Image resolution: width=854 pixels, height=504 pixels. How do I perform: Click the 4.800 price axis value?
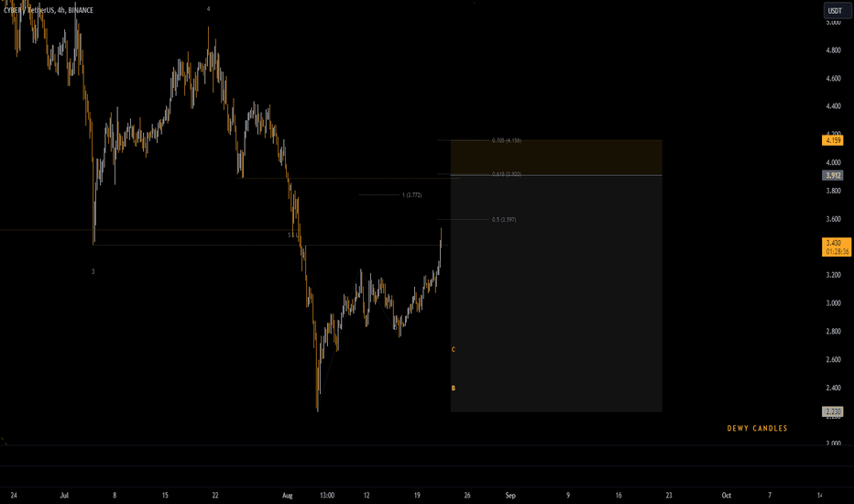point(833,50)
